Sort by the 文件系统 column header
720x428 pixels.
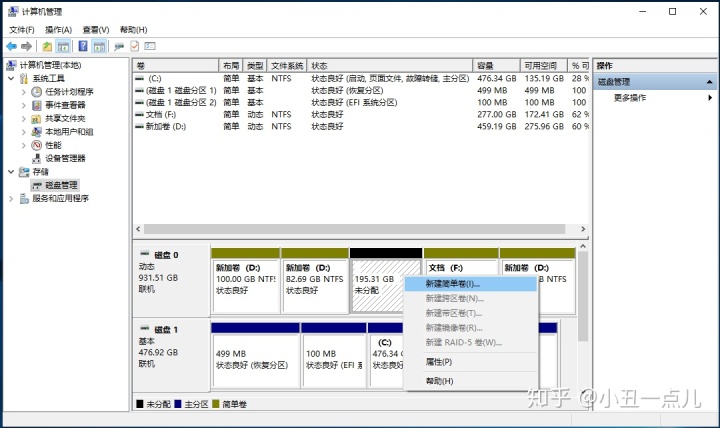point(287,66)
